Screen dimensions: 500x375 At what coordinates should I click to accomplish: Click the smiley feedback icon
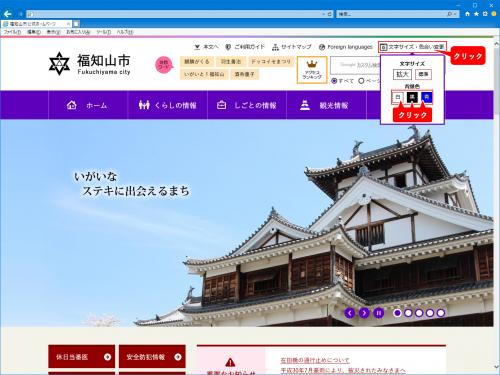(x=494, y=14)
